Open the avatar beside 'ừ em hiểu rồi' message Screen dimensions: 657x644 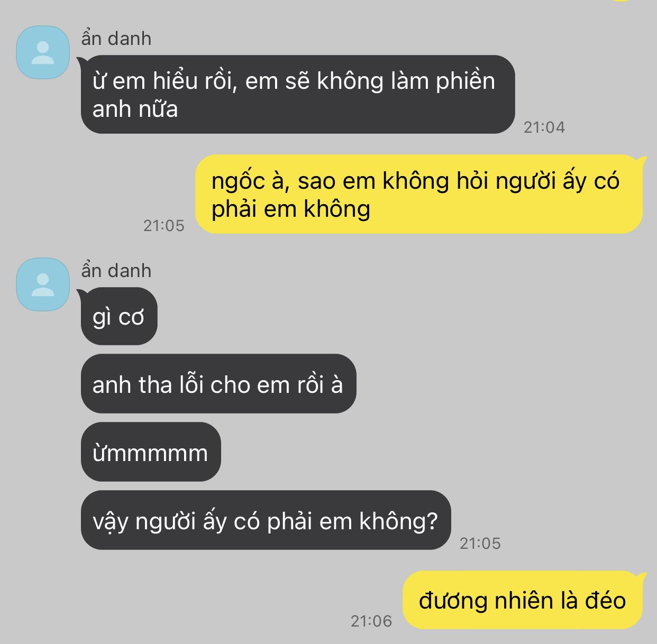43,52
